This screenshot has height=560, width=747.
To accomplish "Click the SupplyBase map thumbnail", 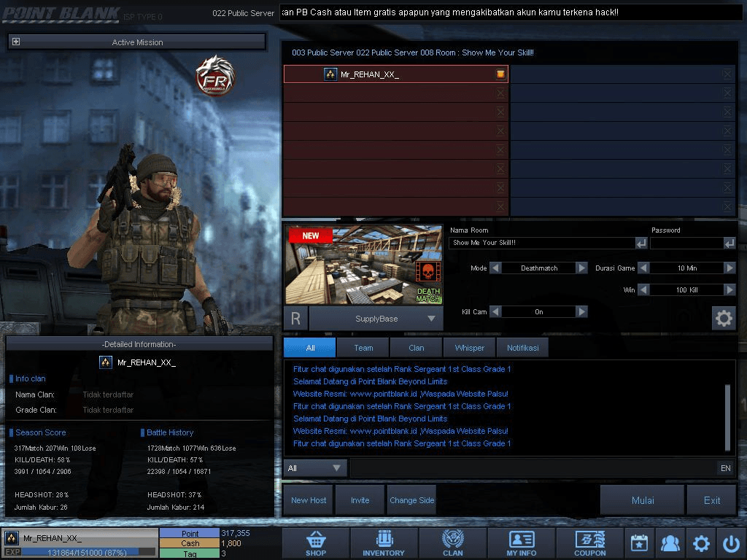I will [x=363, y=265].
